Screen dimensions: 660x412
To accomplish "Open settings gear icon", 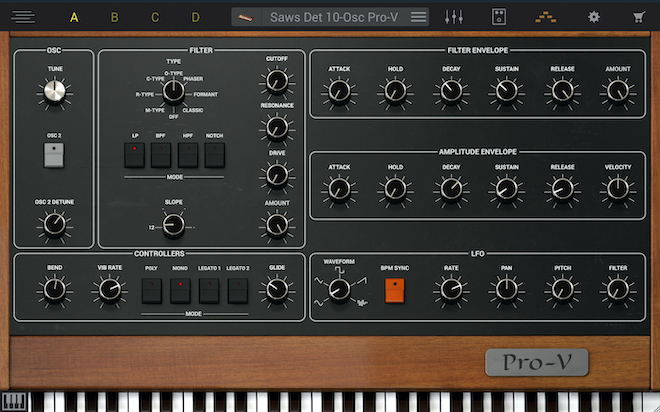I will [594, 17].
